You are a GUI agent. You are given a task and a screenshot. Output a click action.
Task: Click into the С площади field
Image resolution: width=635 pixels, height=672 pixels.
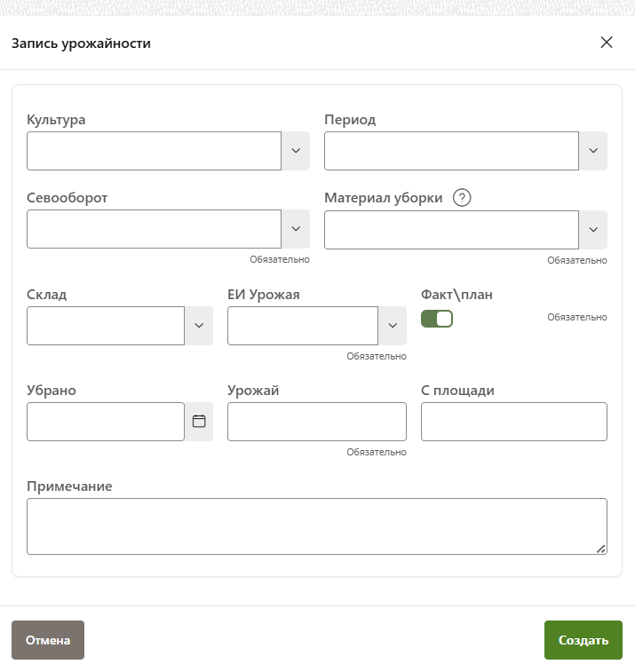[x=513, y=422]
